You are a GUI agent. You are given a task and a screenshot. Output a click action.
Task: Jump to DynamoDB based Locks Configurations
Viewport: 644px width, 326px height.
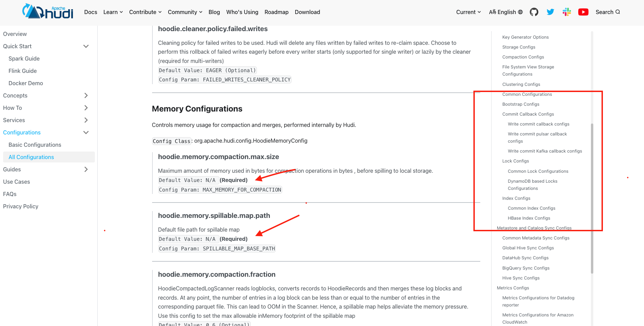tap(532, 185)
